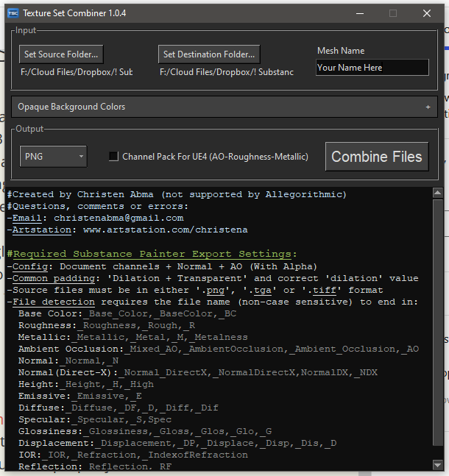Click the maximize window button
This screenshot has height=476, width=449.
click(x=393, y=13)
